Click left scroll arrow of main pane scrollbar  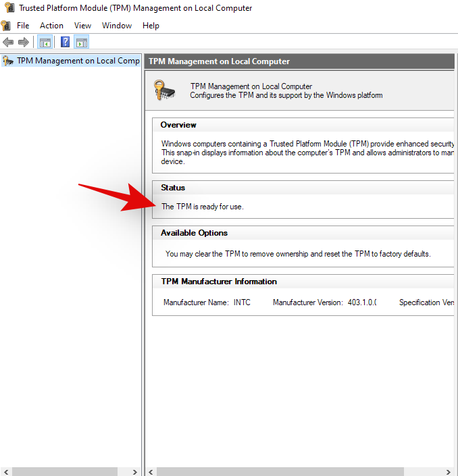[151, 472]
